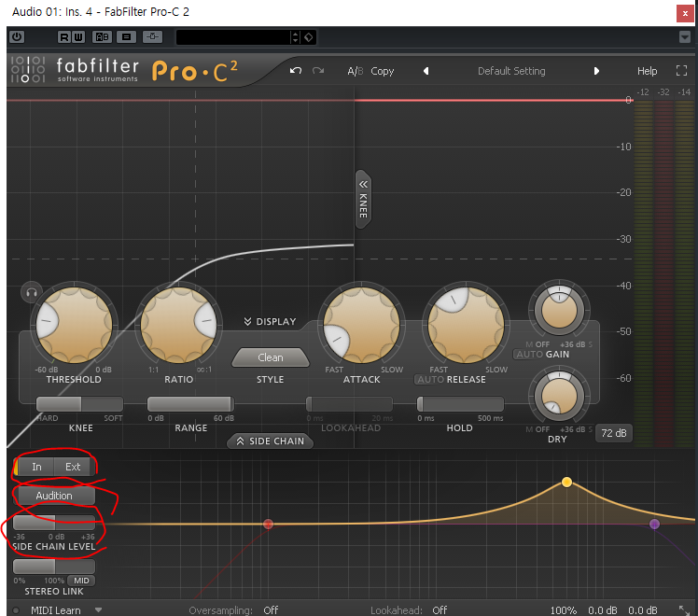Open the Default Setting presets menu

pos(511,71)
